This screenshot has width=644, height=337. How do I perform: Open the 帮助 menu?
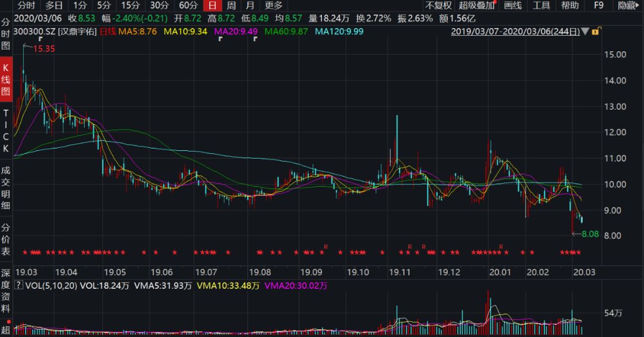(x=569, y=5)
